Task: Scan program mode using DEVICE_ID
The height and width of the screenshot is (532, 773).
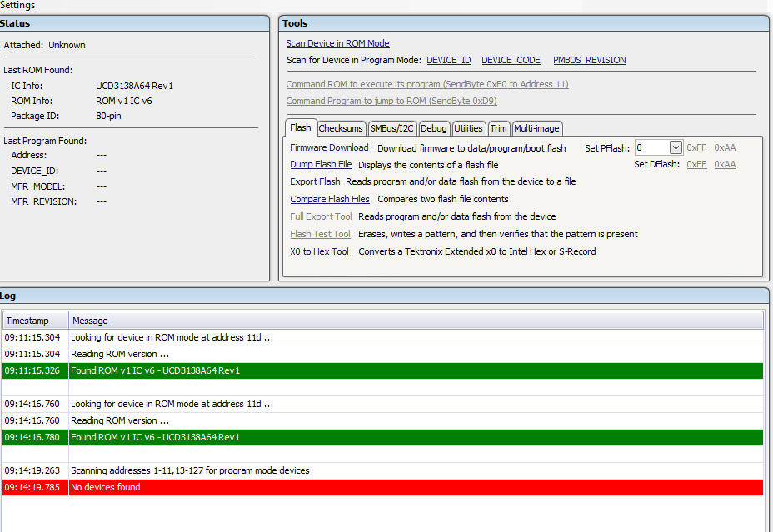Action: click(449, 60)
